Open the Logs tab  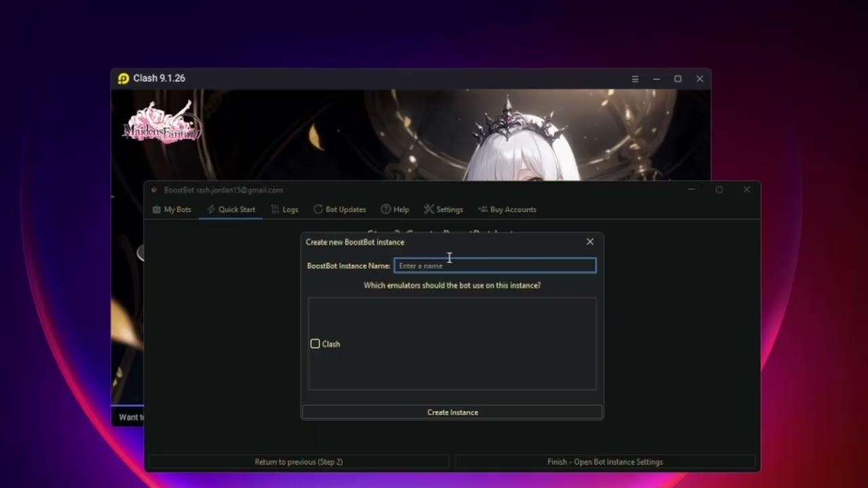coord(285,209)
